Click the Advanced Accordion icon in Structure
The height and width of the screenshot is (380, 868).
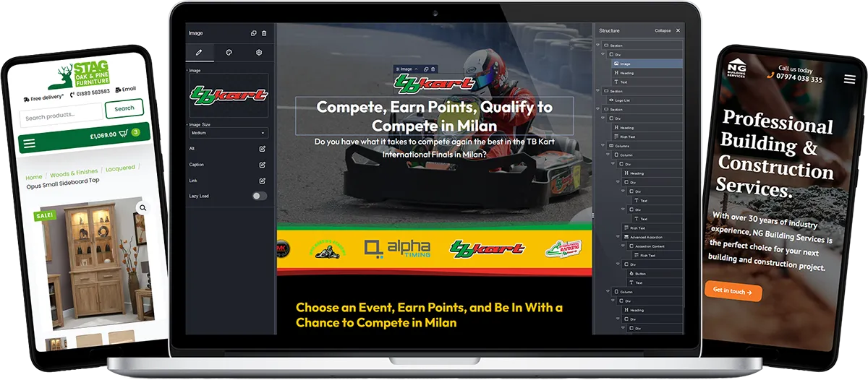[628, 237]
